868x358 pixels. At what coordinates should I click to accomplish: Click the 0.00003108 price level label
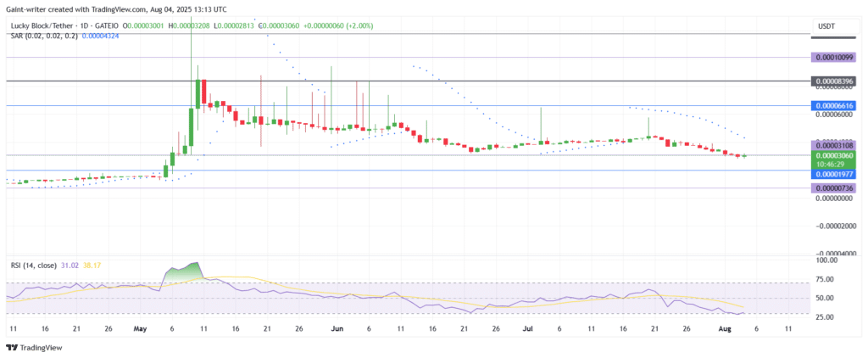pyautogui.click(x=833, y=146)
